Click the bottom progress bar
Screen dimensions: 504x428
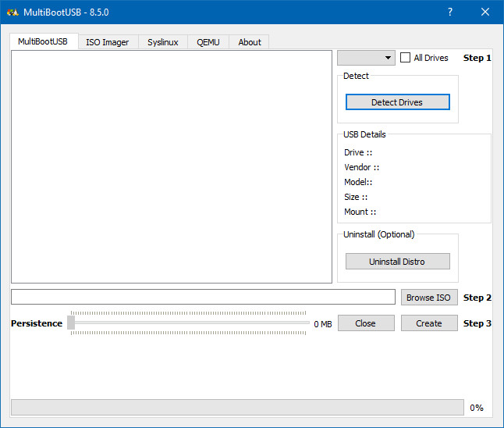pyautogui.click(x=237, y=408)
